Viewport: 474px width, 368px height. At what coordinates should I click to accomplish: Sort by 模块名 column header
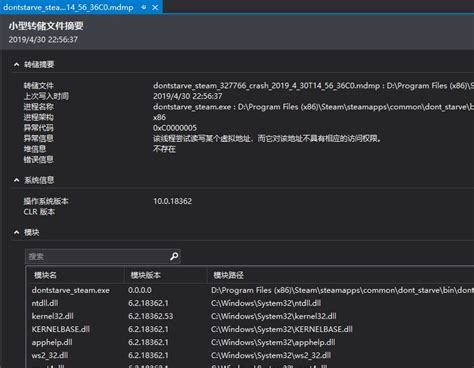[75, 275]
